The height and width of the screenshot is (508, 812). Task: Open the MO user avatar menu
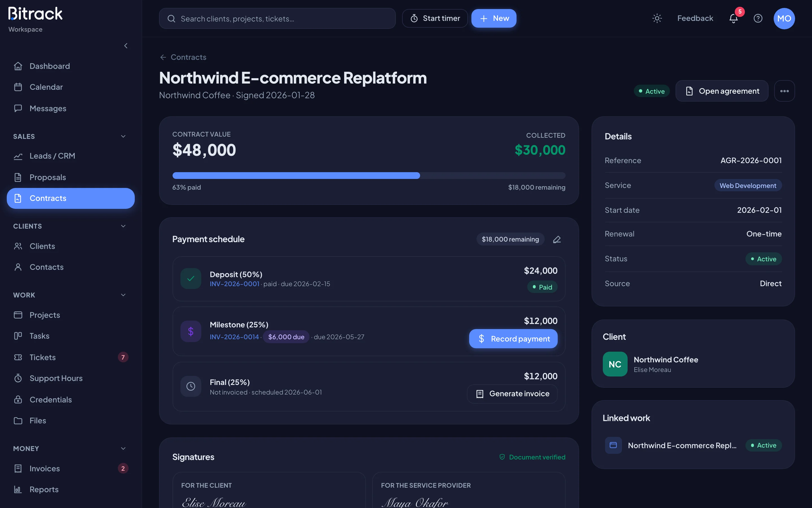tap(784, 18)
